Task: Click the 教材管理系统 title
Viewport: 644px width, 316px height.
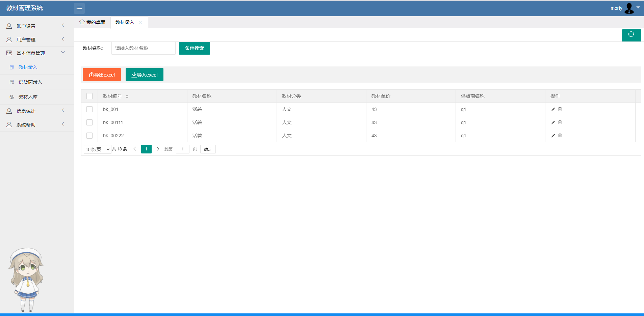Action: (25, 8)
